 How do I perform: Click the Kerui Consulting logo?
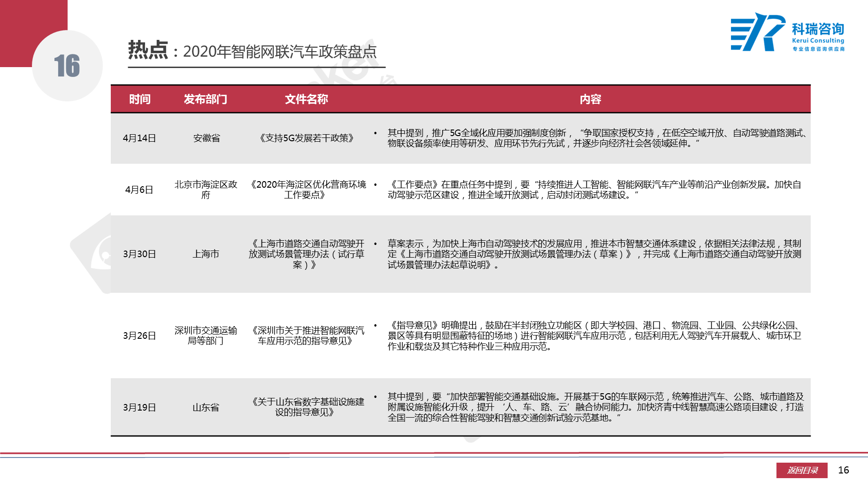coord(787,32)
